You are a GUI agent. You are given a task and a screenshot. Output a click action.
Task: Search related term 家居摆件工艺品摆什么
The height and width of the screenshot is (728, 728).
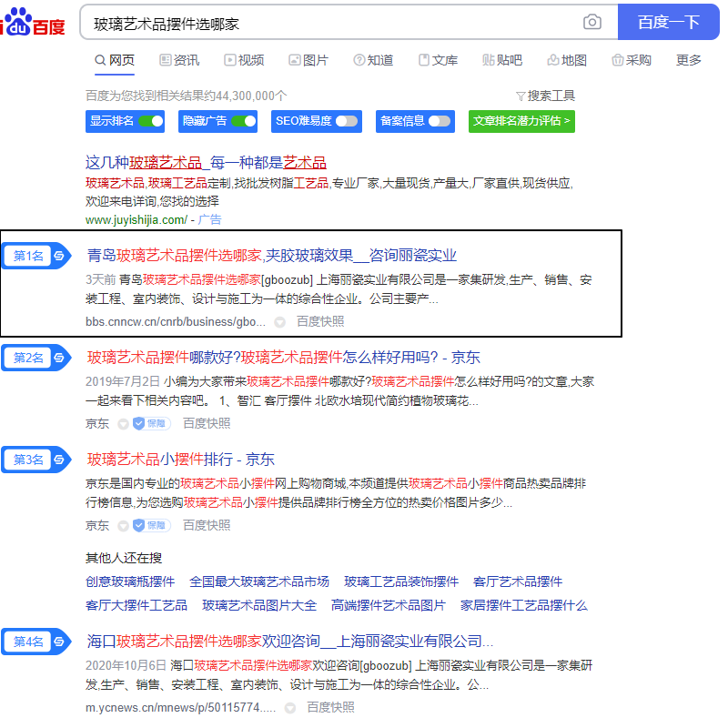pyautogui.click(x=524, y=605)
